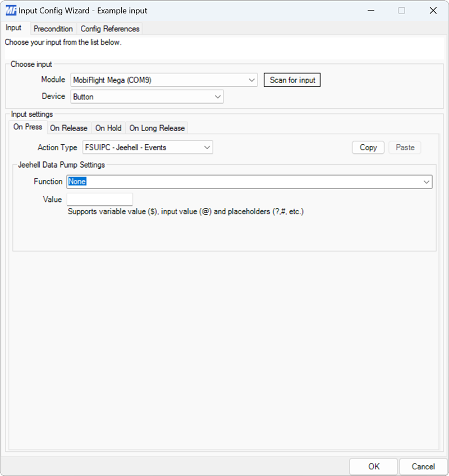Cancel the Input Config Wizard

click(423, 466)
